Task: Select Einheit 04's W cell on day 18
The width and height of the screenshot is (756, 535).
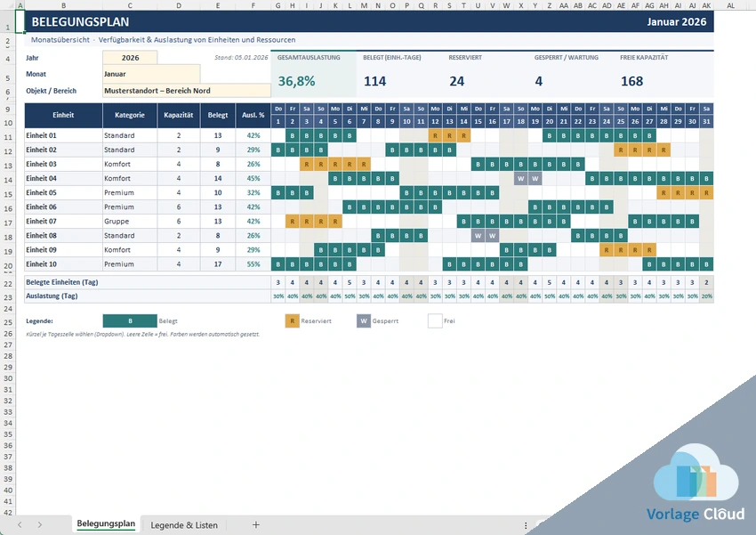Action: click(x=520, y=179)
